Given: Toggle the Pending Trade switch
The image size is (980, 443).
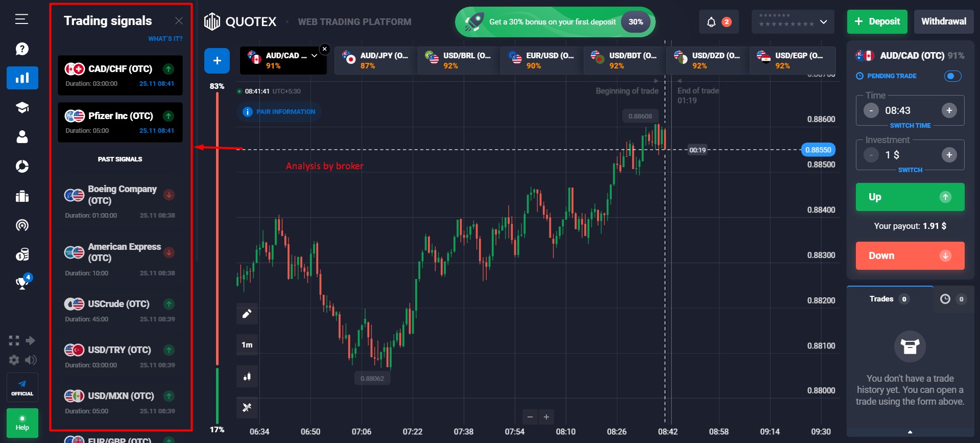Looking at the screenshot, I should click(953, 76).
